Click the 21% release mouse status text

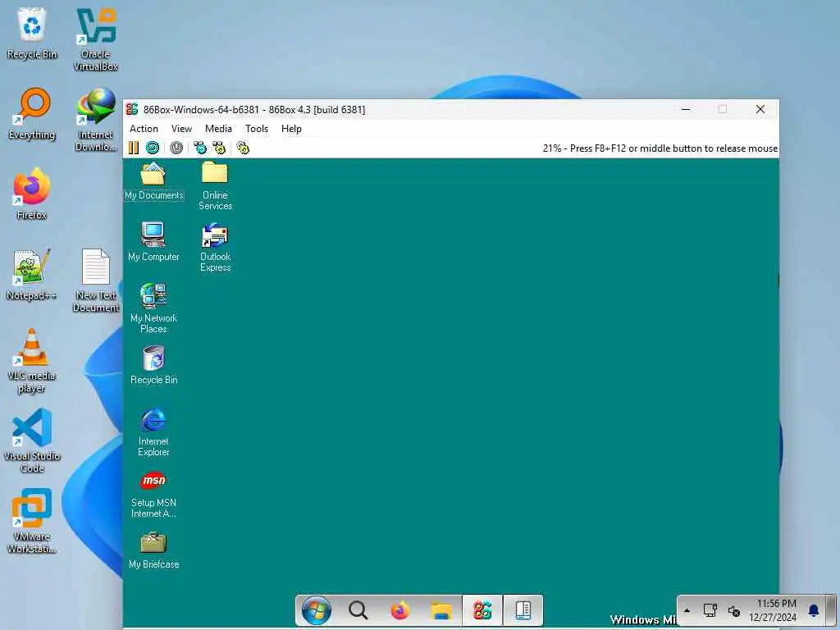660,148
